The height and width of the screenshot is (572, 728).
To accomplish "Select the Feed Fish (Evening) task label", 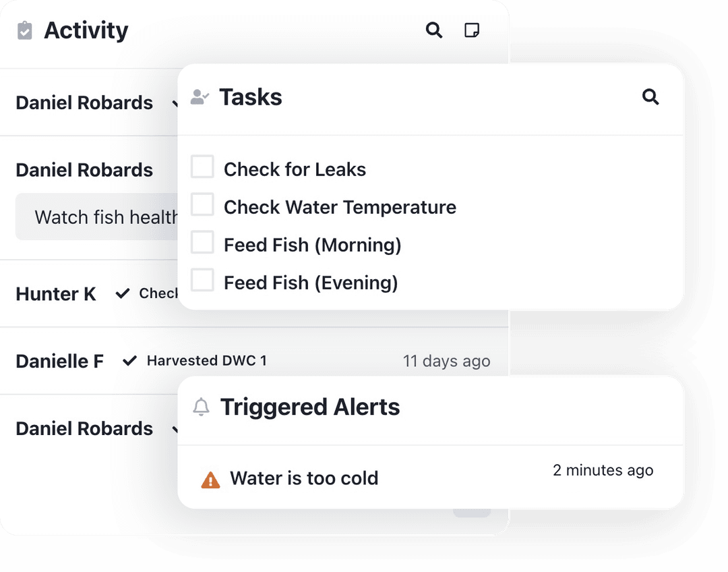I will [x=309, y=282].
